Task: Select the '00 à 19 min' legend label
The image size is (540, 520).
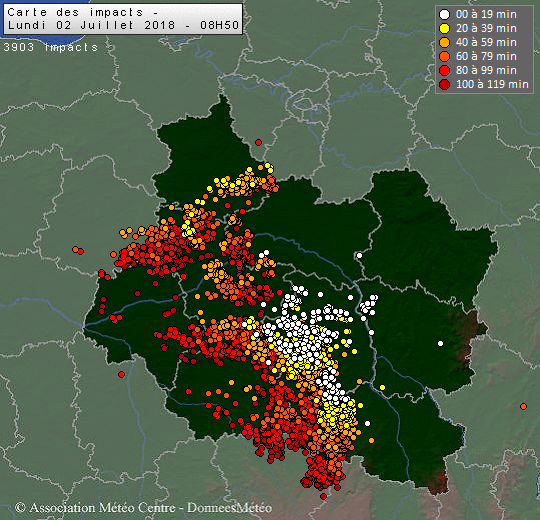Action: pyautogui.click(x=486, y=14)
